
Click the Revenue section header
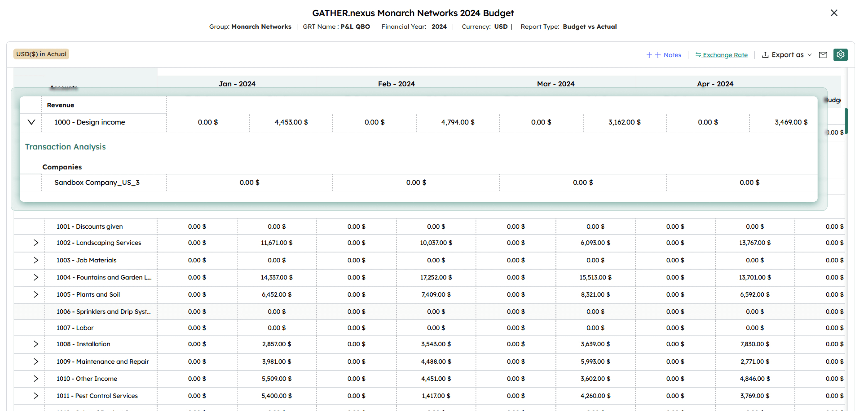click(61, 105)
